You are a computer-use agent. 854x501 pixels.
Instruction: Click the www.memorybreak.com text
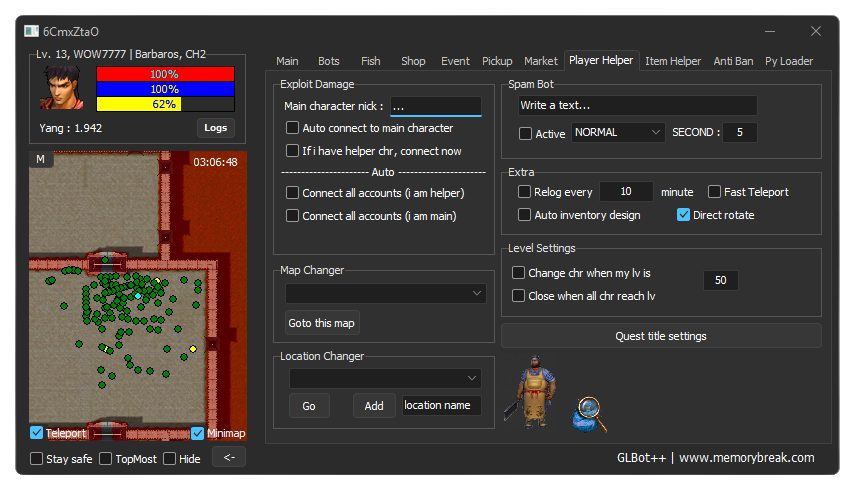pos(747,457)
